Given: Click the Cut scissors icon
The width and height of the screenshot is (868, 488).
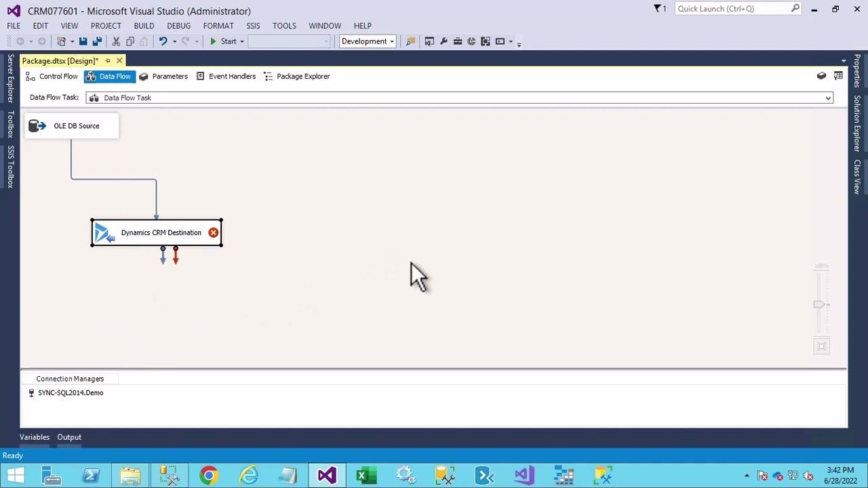Looking at the screenshot, I should click(116, 41).
